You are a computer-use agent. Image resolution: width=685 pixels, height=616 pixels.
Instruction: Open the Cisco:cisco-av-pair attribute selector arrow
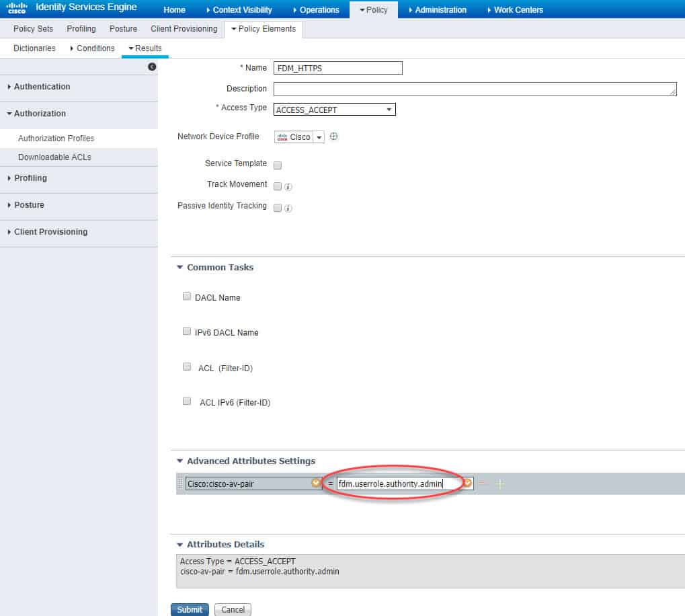click(317, 484)
